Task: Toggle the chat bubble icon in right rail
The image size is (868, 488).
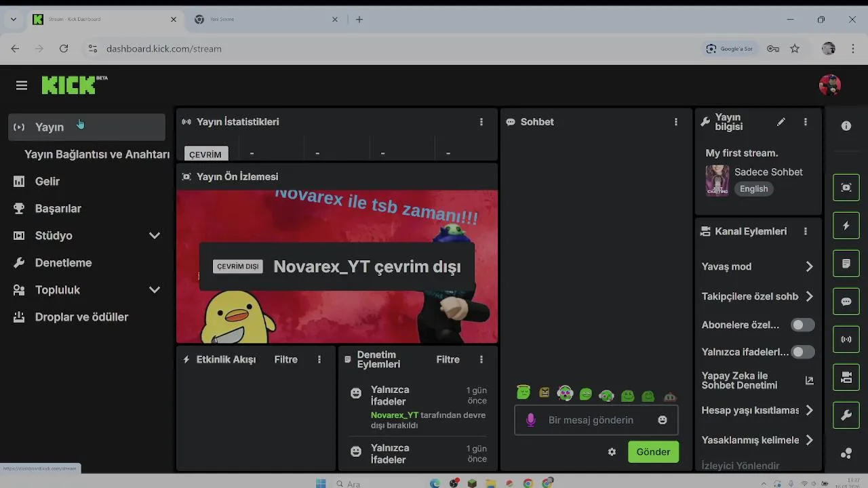Action: click(846, 302)
